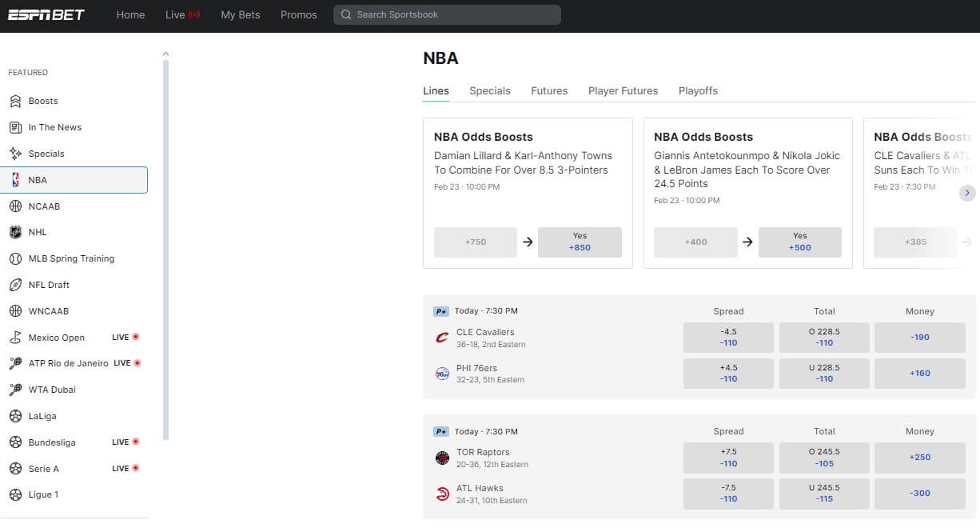The image size is (980, 528).
Task: Click the search magnifier icon
Action: [345, 14]
